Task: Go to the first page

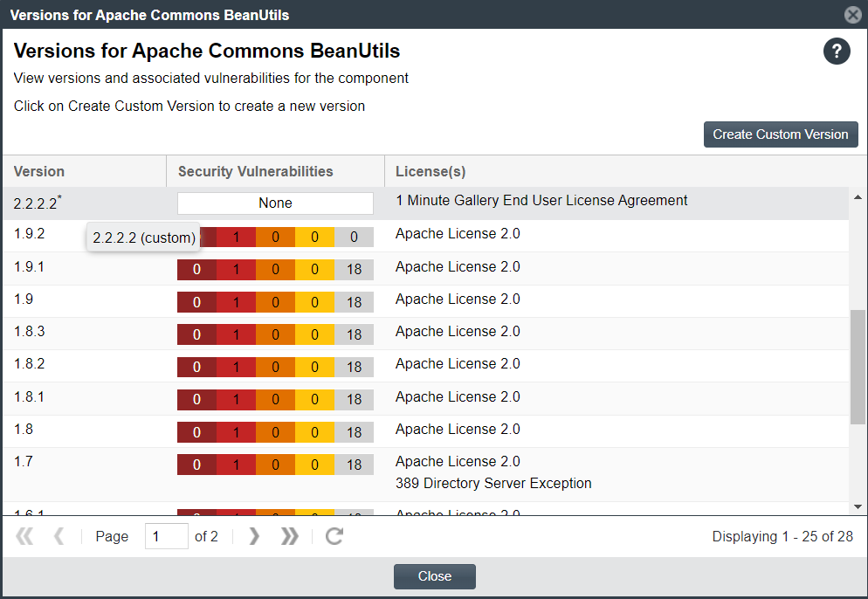Action: click(24, 536)
